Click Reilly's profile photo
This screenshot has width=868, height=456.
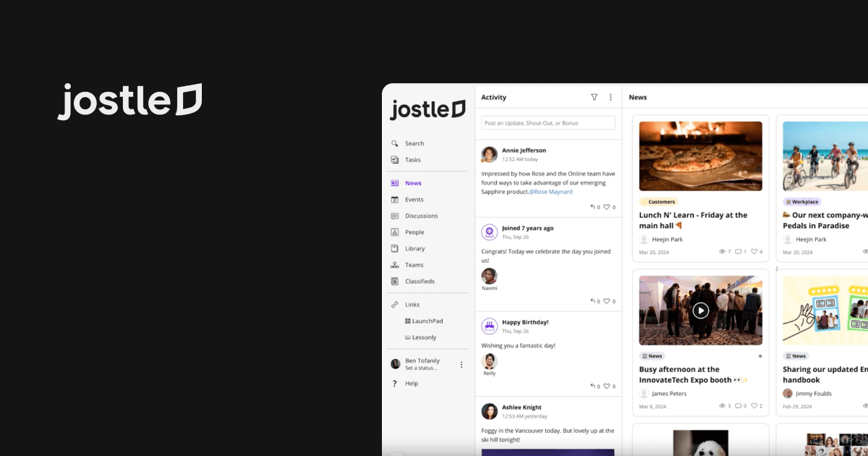coord(490,361)
